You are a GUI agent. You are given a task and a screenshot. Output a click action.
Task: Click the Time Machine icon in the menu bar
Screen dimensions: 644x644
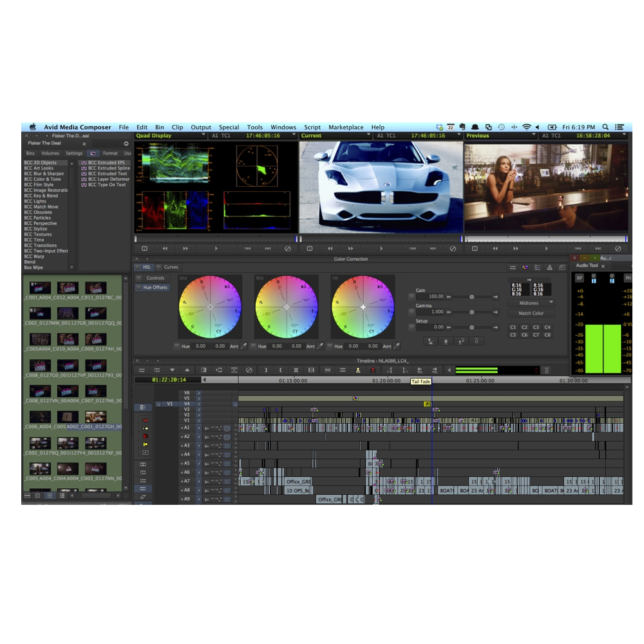(501, 127)
